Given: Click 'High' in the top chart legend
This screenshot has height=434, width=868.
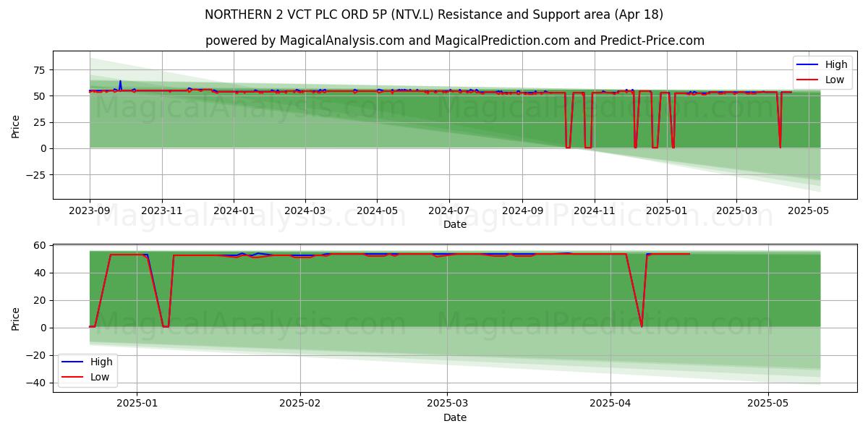Looking at the screenshot, I should coord(836,65).
